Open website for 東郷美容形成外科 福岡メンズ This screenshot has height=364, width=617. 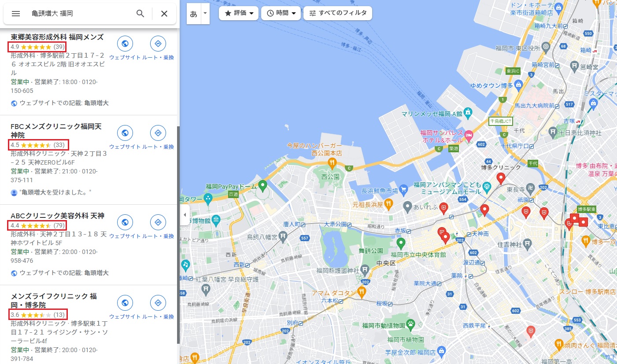pyautogui.click(x=125, y=44)
